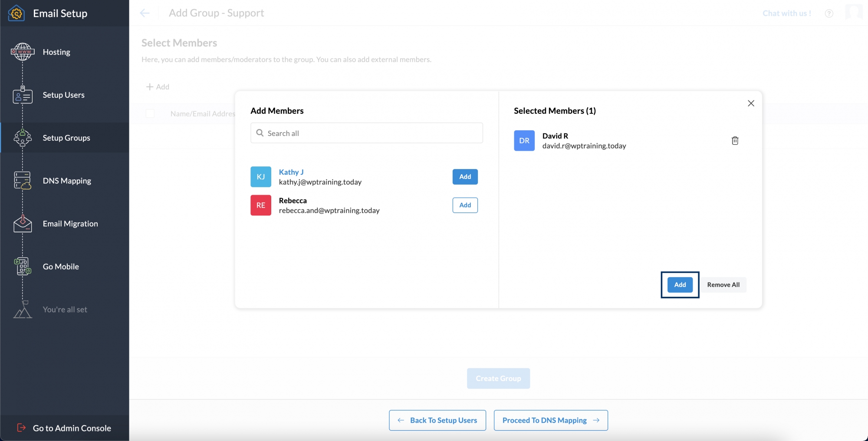Image resolution: width=868 pixels, height=441 pixels.
Task: Open DNS Mapping using its server icon
Action: point(22,180)
